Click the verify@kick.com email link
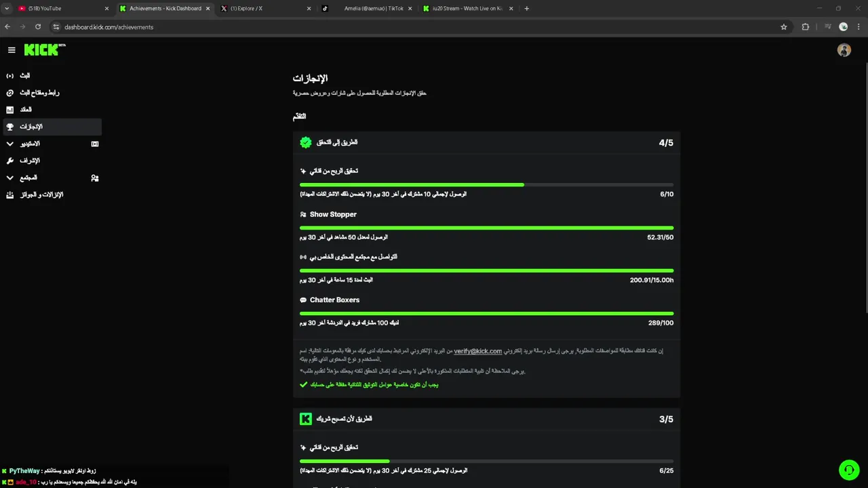 pos(478,351)
